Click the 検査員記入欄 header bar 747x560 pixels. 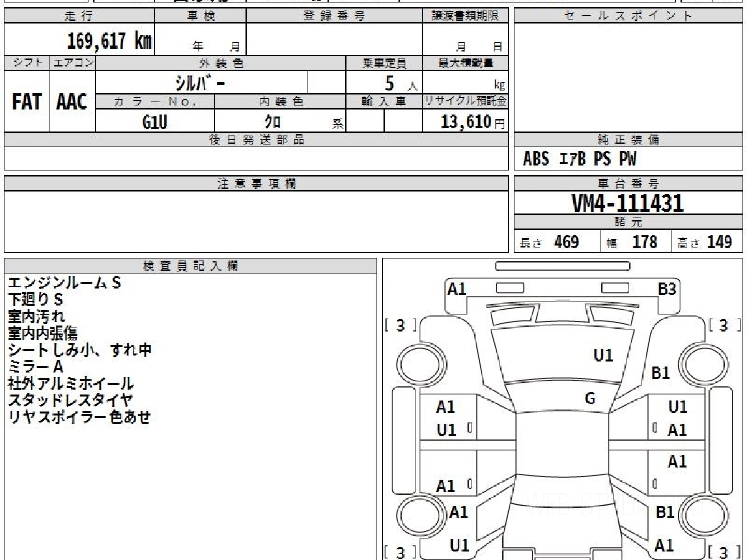tap(190, 266)
